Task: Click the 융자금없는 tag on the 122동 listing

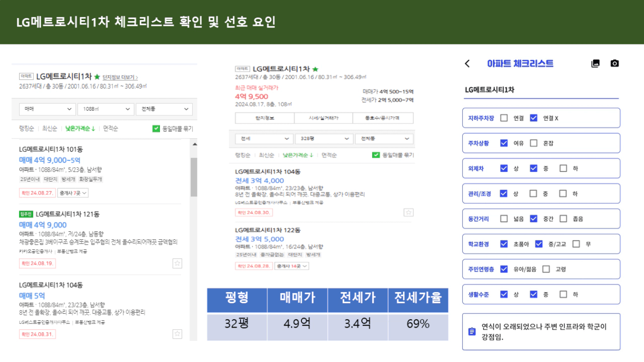Action: tap(272, 255)
